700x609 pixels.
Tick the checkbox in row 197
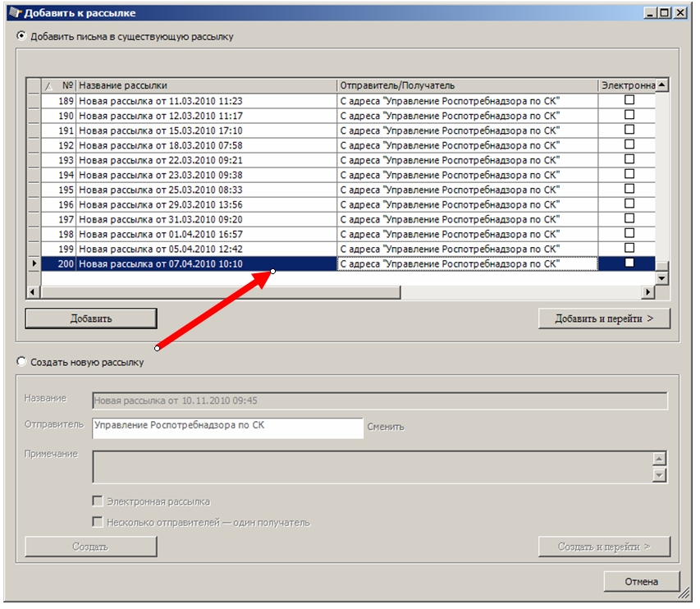click(629, 218)
